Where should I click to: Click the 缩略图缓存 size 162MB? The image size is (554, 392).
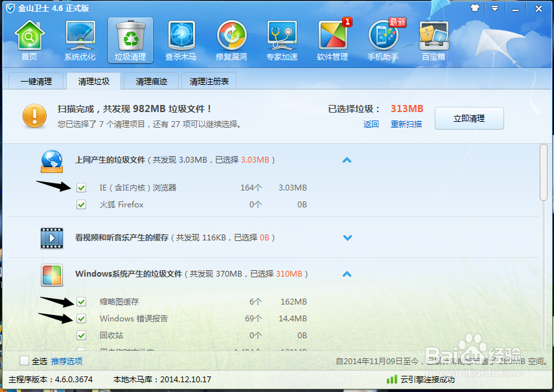click(294, 301)
